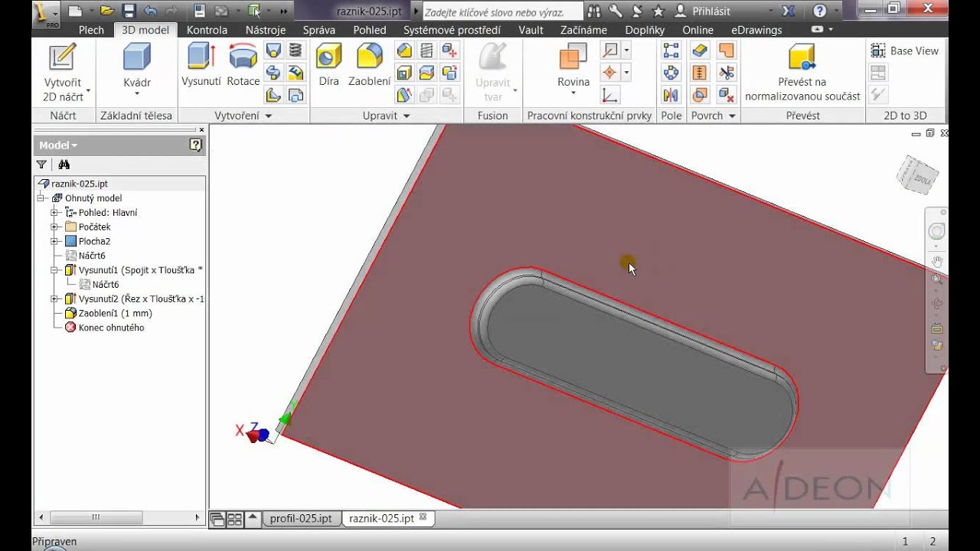
Task: Click the browser binoculars find icon
Action: tap(64, 165)
